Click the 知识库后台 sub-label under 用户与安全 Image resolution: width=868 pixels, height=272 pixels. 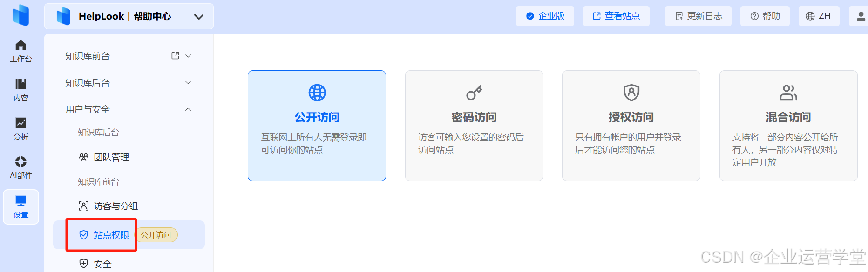pyautogui.click(x=98, y=133)
